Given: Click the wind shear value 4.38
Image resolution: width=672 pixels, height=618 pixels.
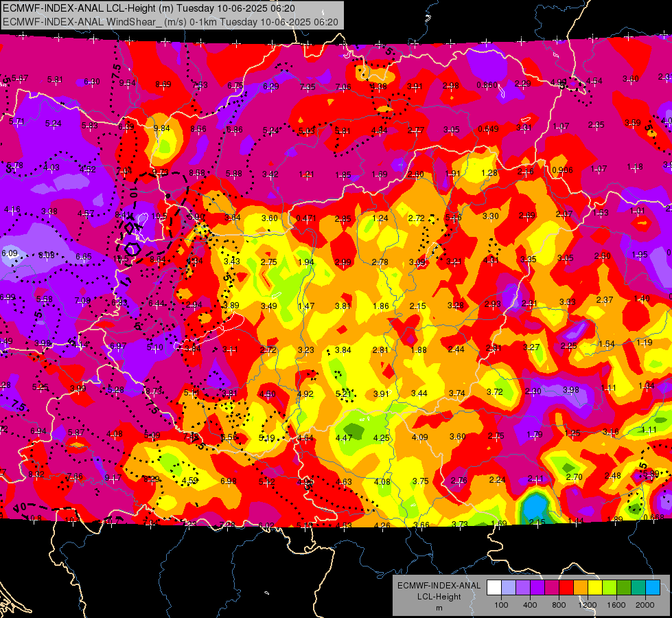Looking at the screenshot, I should [x=379, y=87].
